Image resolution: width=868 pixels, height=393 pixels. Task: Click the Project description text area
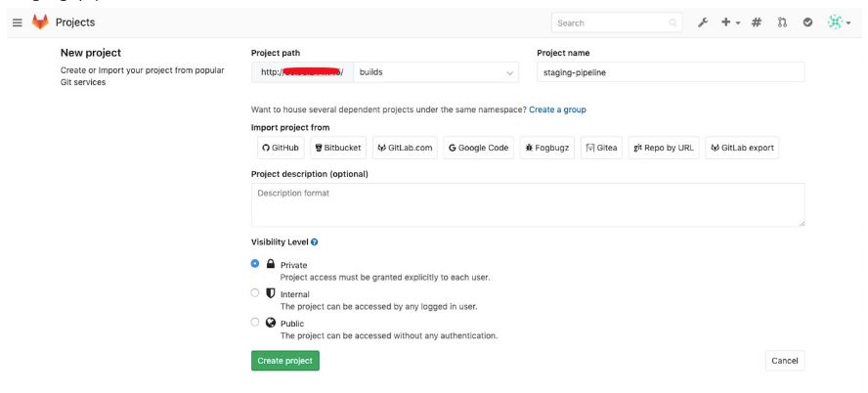click(x=528, y=204)
